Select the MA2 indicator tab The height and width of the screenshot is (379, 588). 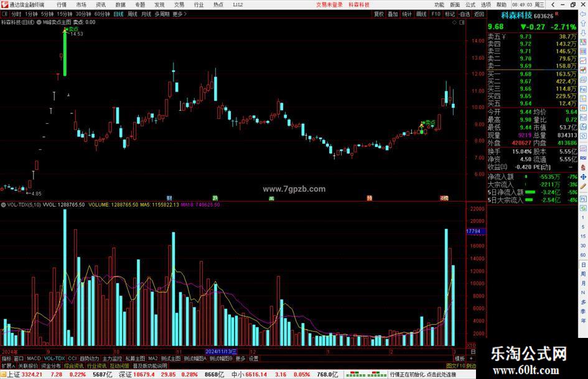point(152,358)
